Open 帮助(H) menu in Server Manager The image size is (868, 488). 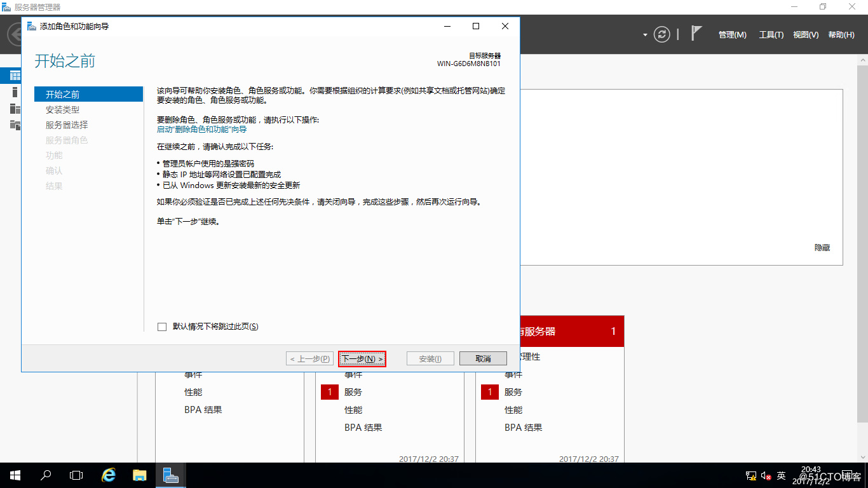coord(841,35)
